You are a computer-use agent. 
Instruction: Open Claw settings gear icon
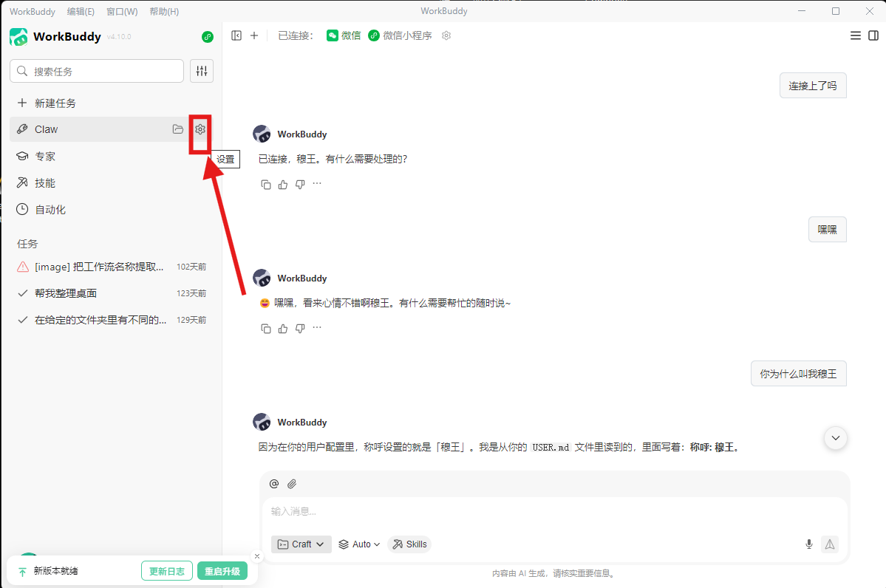tap(200, 129)
